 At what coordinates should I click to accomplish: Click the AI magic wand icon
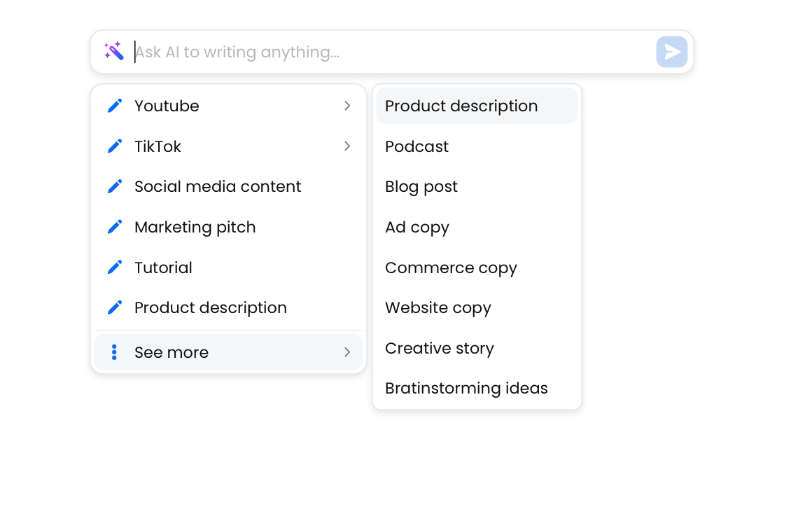[114, 51]
